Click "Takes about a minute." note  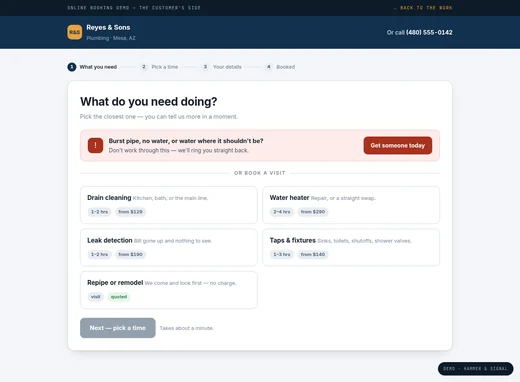coord(187,328)
